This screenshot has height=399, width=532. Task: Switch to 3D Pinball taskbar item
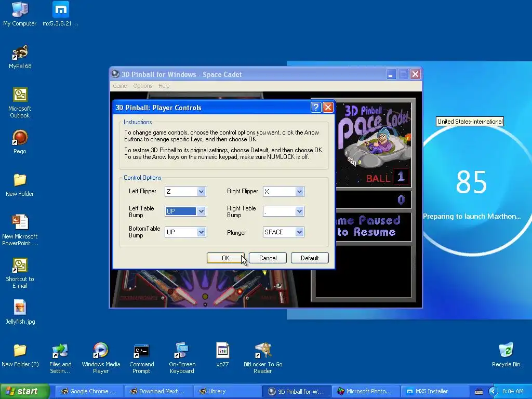click(297, 392)
